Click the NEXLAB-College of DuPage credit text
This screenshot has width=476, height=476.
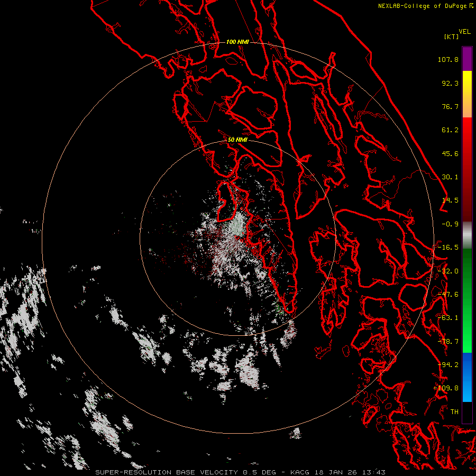tap(422, 6)
